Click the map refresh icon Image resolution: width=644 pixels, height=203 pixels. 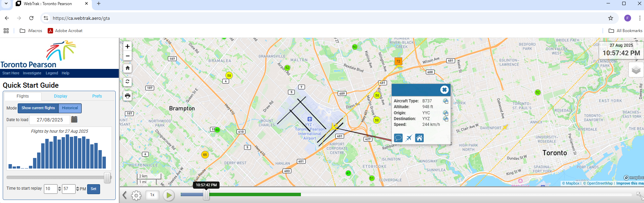128,82
